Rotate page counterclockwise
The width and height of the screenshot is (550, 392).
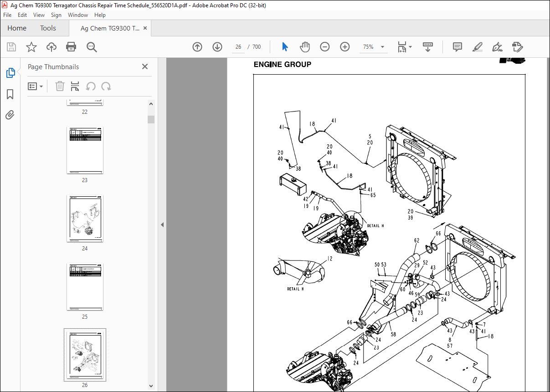pyautogui.click(x=91, y=86)
